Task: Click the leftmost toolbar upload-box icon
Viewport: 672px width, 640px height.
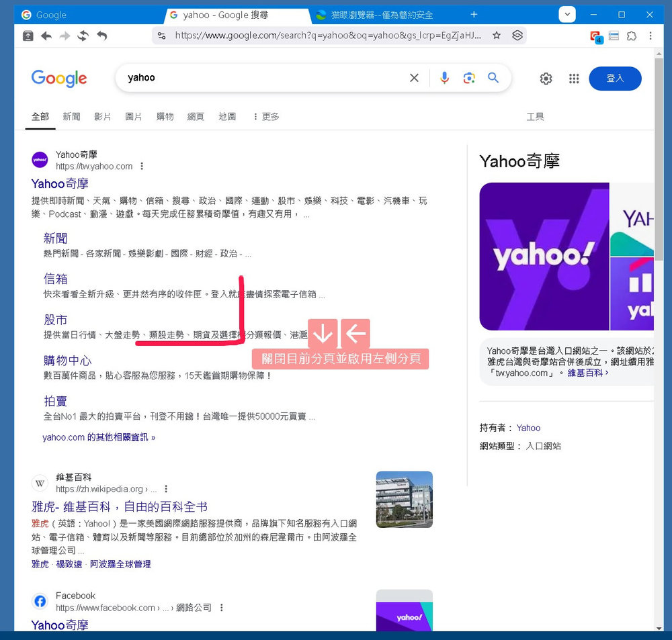Action: (x=28, y=36)
